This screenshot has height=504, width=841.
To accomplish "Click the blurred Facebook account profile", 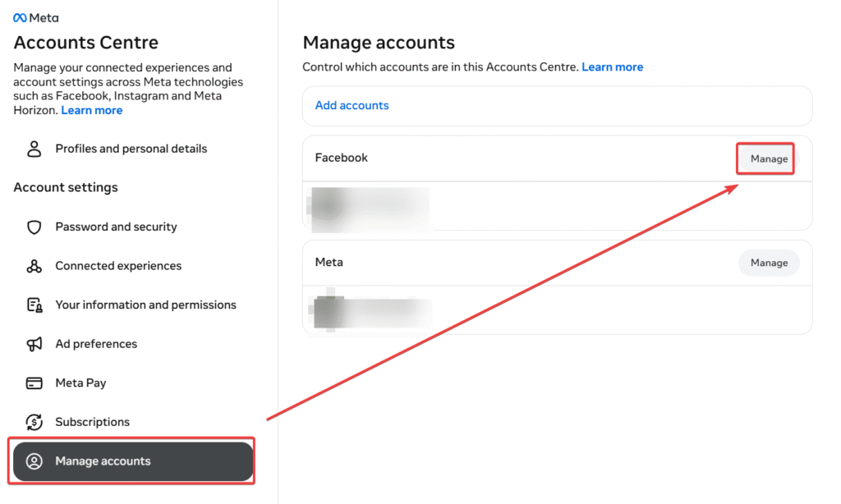I will pyautogui.click(x=370, y=208).
